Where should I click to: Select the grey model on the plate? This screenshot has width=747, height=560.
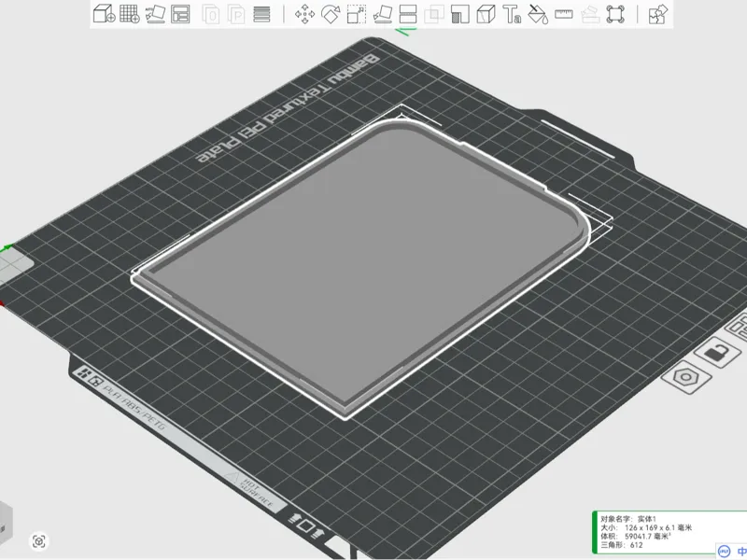[362, 267]
